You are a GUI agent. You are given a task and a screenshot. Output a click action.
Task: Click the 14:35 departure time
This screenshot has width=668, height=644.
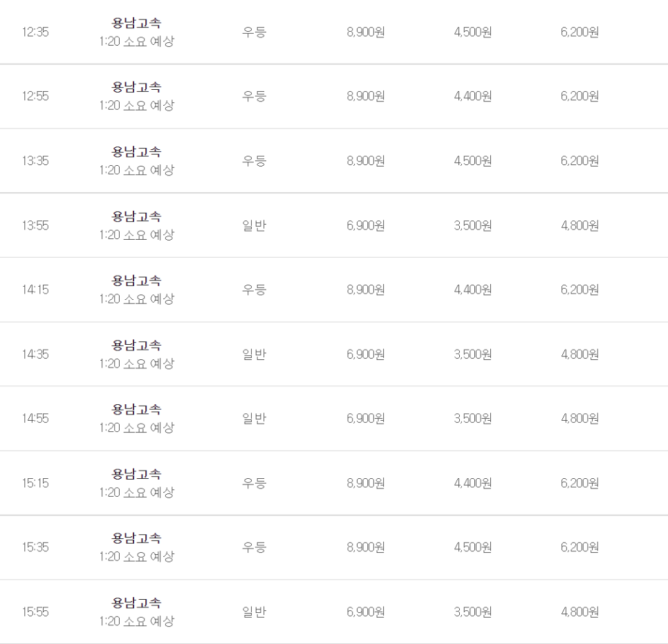[35, 354]
